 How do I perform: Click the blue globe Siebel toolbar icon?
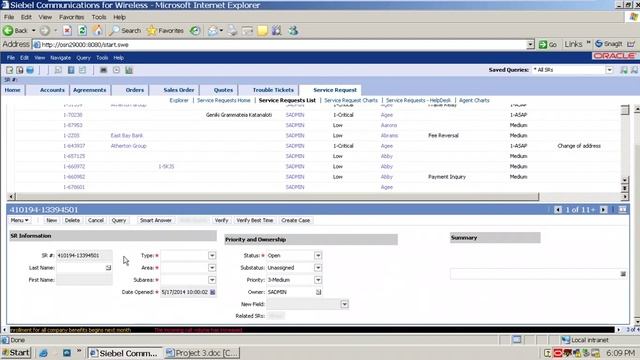(30, 70)
